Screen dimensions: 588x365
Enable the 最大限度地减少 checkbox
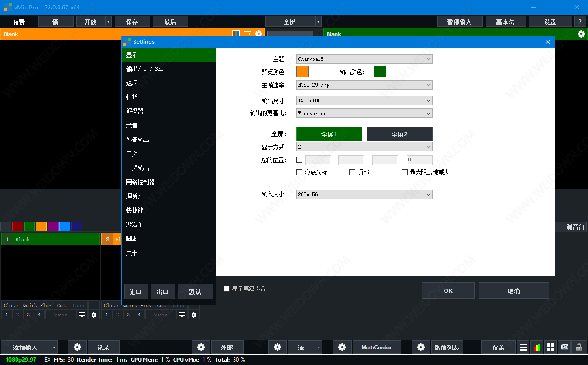pyautogui.click(x=404, y=173)
